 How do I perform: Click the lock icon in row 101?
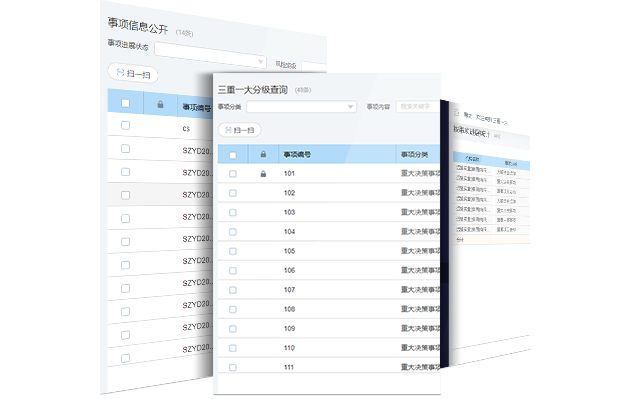pos(263,174)
